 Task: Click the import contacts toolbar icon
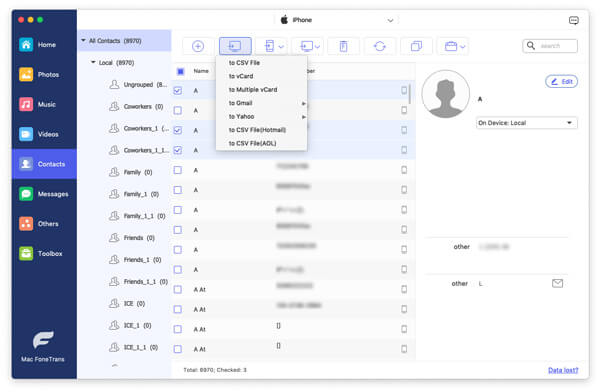[x=307, y=46]
